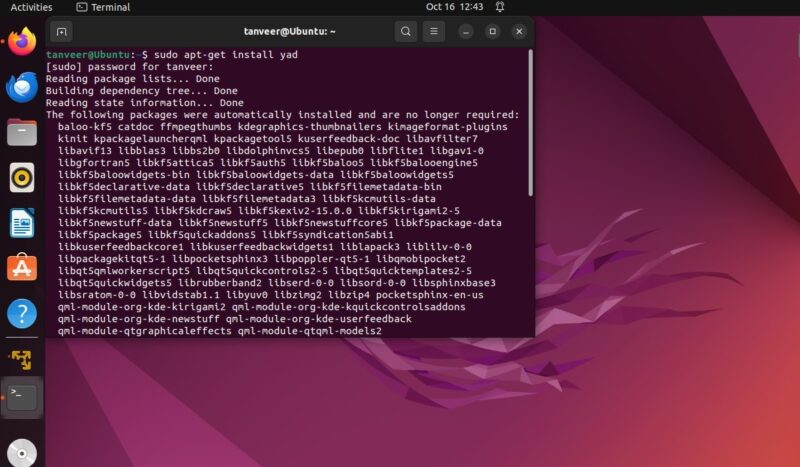Click the package name 'baloo-kf5'
Viewport: 800px width, 467px height.
pyautogui.click(x=85, y=127)
